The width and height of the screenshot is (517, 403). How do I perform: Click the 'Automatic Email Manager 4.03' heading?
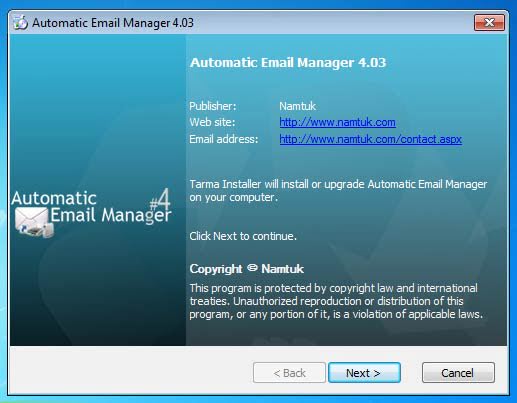click(x=288, y=63)
